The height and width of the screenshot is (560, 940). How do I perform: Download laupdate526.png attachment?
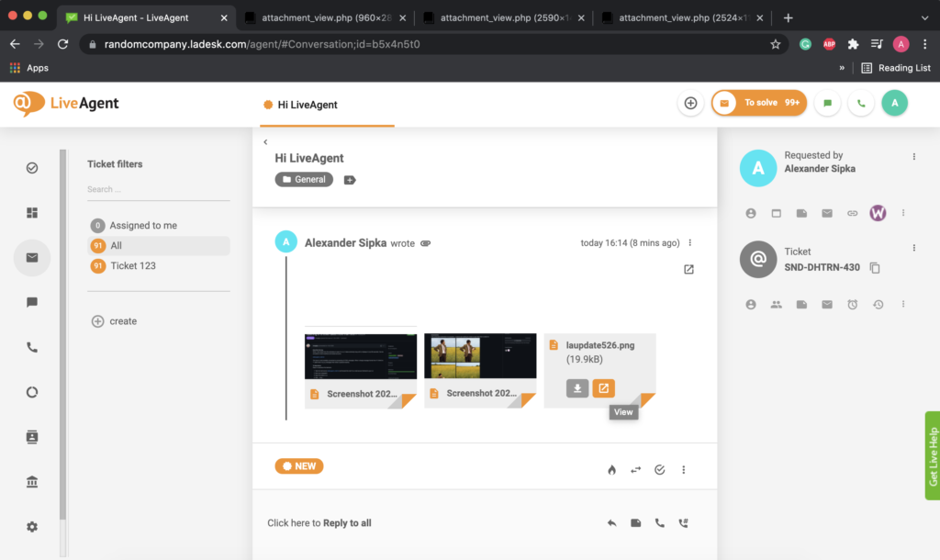pos(576,388)
